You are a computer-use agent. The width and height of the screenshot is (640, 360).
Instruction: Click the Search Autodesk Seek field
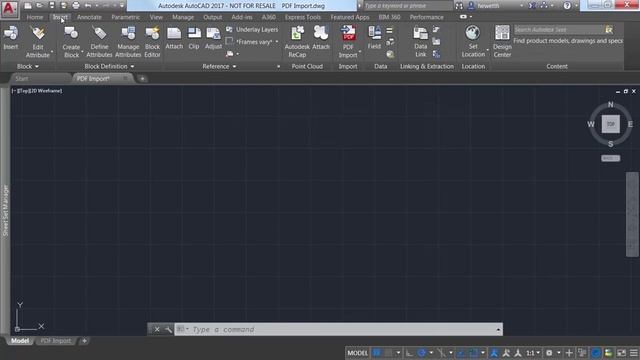pyautogui.click(x=558, y=29)
